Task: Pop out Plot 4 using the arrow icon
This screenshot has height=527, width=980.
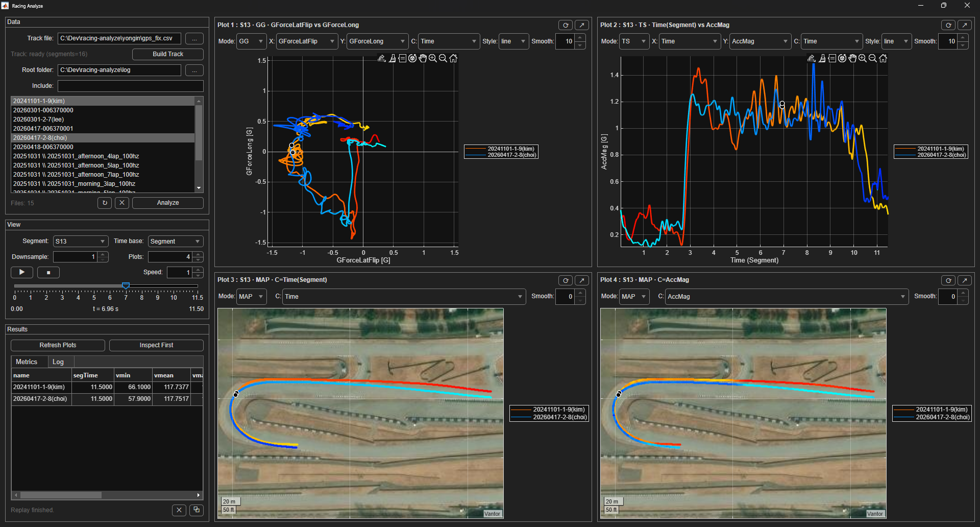Action: [x=965, y=280]
